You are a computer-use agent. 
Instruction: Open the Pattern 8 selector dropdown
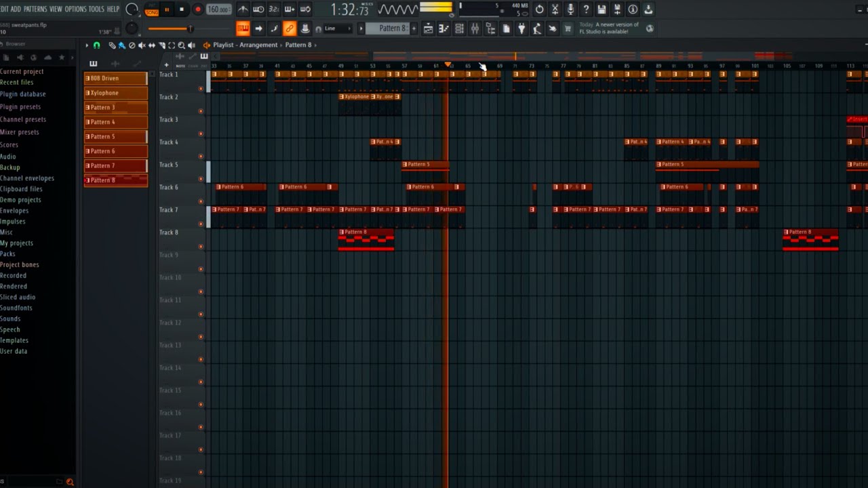pos(387,28)
